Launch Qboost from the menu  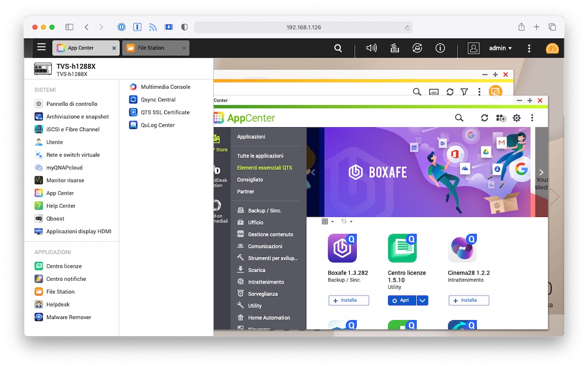(x=50, y=218)
